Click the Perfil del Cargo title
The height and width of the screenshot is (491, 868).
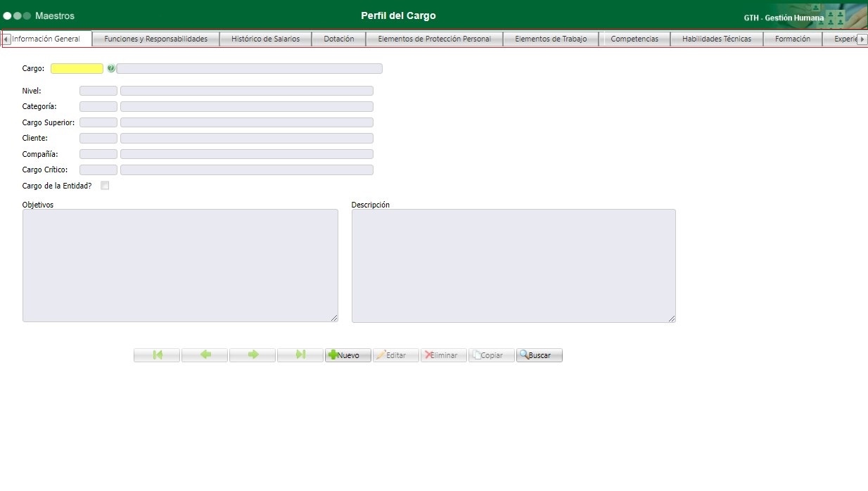coord(398,15)
